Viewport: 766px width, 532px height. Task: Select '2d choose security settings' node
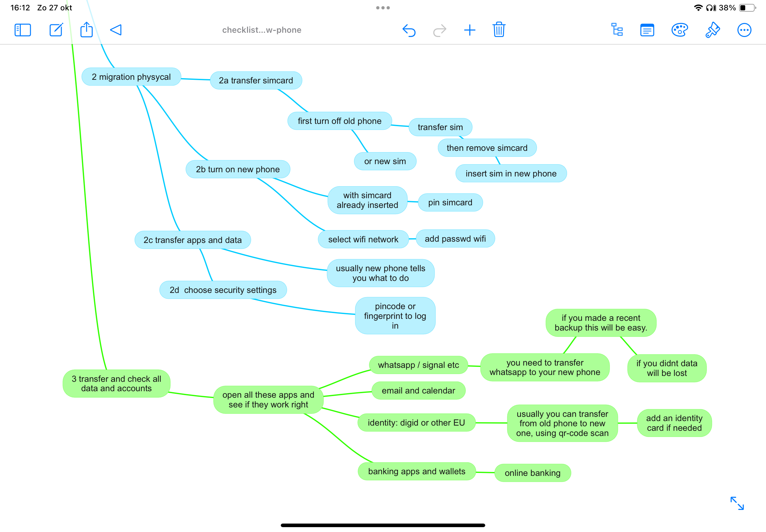223,290
